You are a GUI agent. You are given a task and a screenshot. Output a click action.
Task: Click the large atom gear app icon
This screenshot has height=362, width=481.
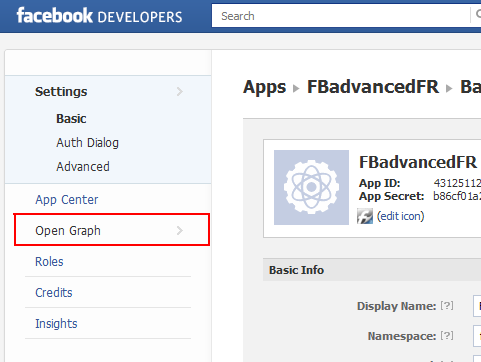(311, 187)
